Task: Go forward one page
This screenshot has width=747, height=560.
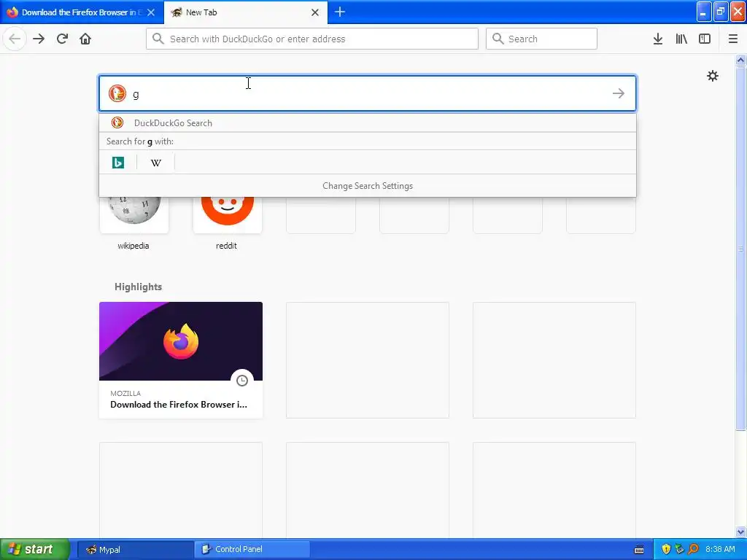Action: 39,39
